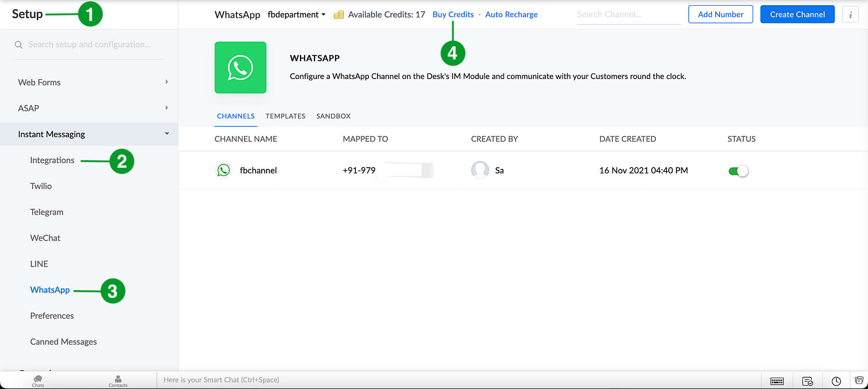Screen dimensions: 868x389
Task: Click the info icon button
Action: tap(850, 14)
